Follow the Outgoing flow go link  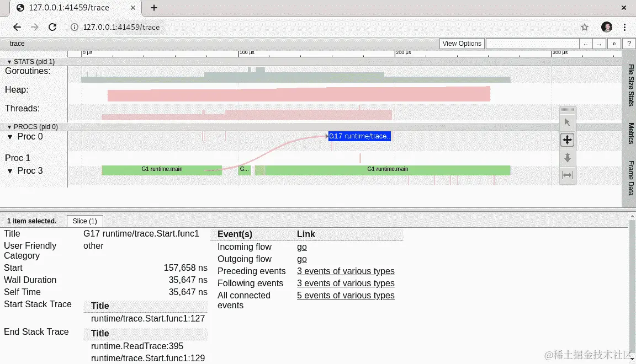click(x=302, y=259)
